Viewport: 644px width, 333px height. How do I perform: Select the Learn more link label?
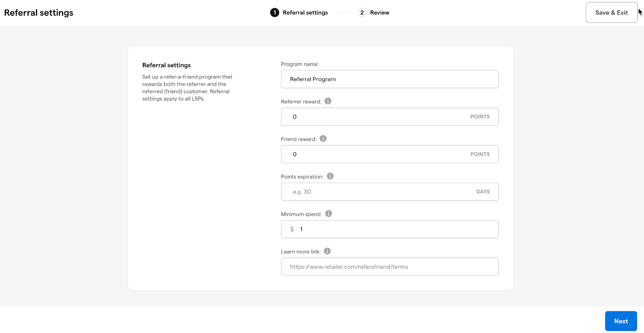301,252
